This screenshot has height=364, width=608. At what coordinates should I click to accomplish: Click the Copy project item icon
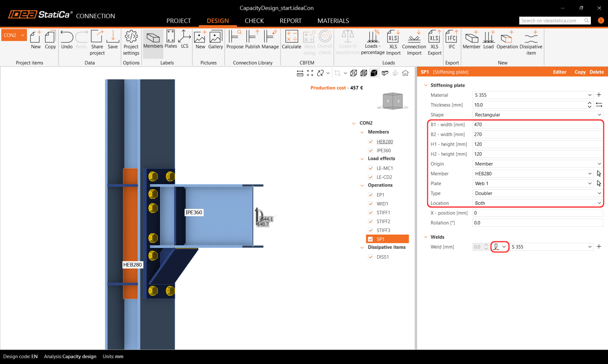tap(50, 40)
